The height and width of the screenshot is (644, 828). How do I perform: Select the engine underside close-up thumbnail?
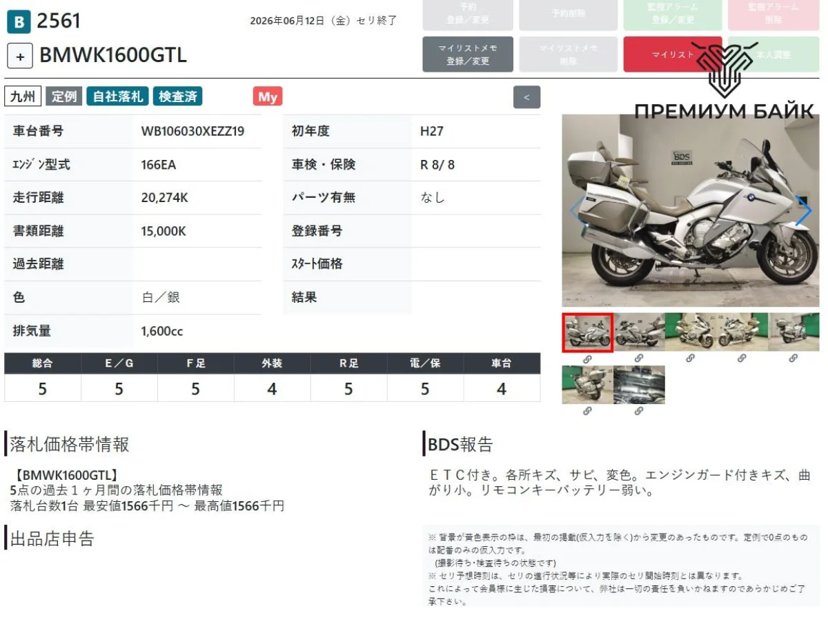click(x=639, y=385)
